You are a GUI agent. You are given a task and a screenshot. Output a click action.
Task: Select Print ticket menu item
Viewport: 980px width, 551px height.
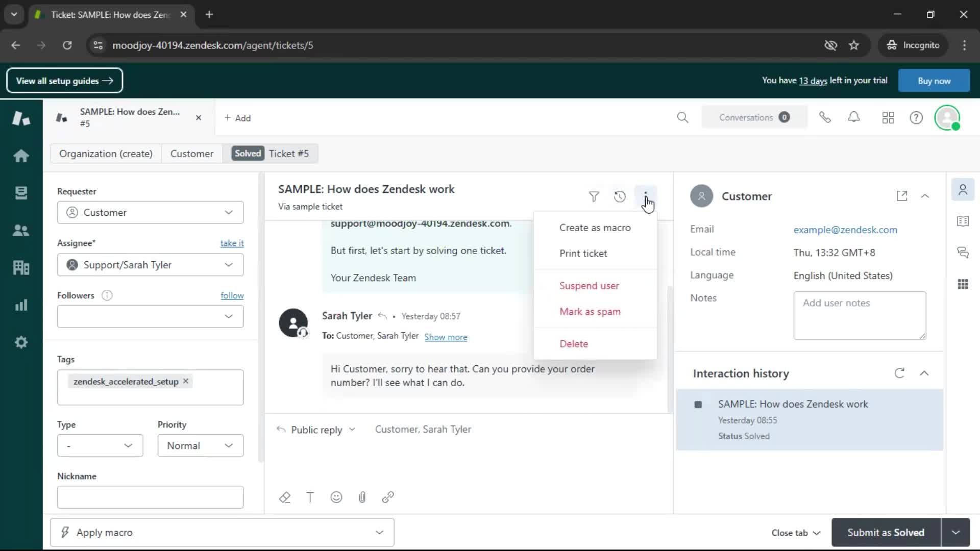point(595,254)
